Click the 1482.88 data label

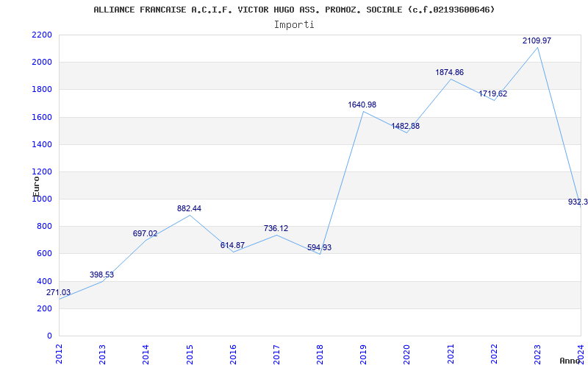[406, 126]
